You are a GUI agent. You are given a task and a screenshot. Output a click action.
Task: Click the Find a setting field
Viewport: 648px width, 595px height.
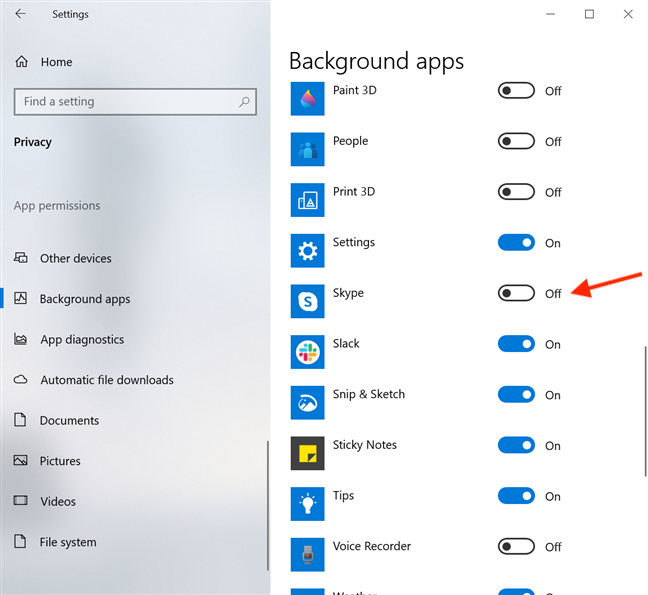[x=135, y=102]
